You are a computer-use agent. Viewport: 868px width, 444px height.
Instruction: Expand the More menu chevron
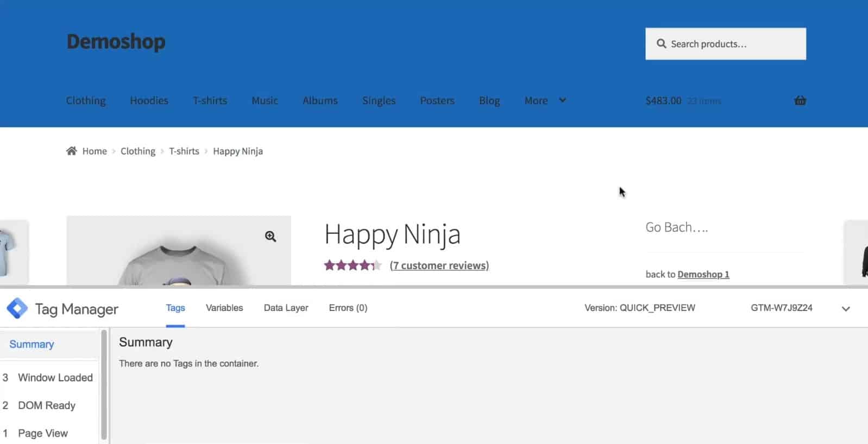pyautogui.click(x=562, y=100)
